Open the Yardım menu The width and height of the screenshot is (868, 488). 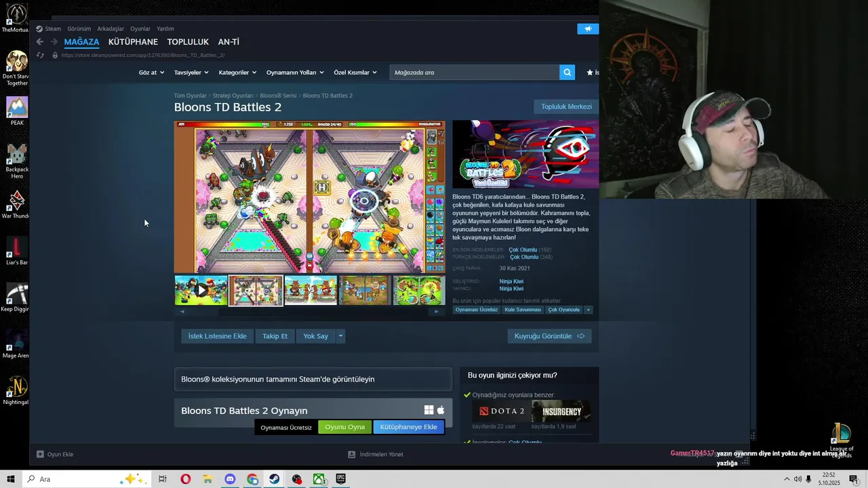(165, 28)
